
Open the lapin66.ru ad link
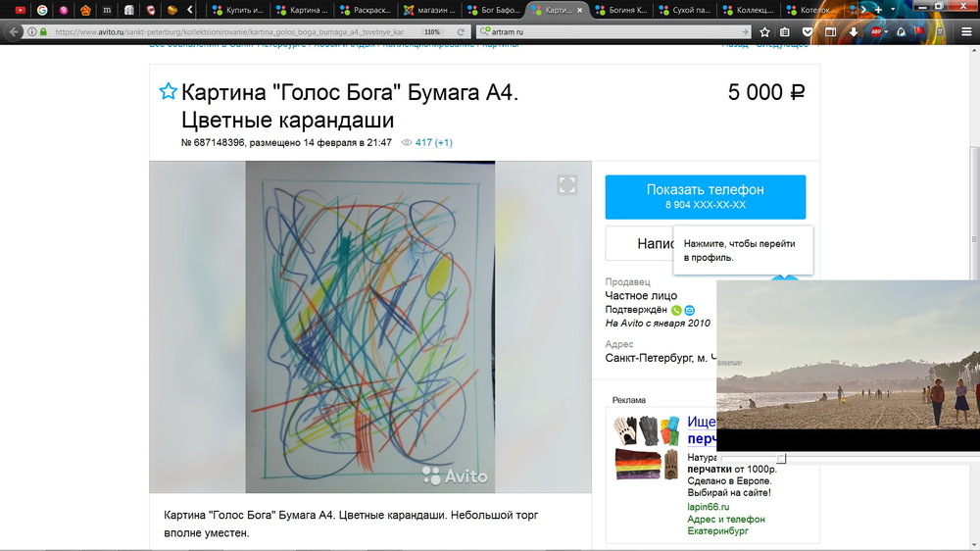[709, 507]
